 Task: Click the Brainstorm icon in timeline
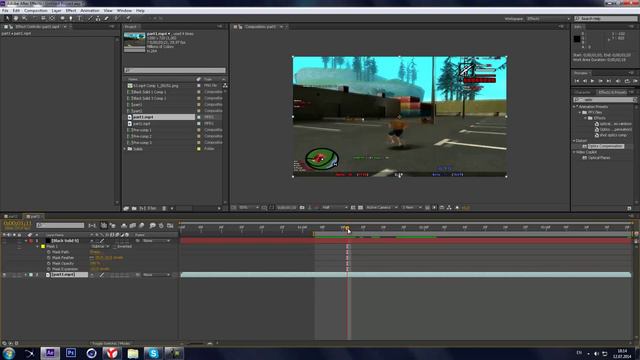point(152,225)
